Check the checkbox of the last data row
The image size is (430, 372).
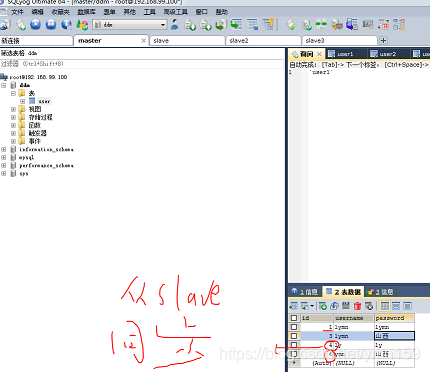click(294, 354)
